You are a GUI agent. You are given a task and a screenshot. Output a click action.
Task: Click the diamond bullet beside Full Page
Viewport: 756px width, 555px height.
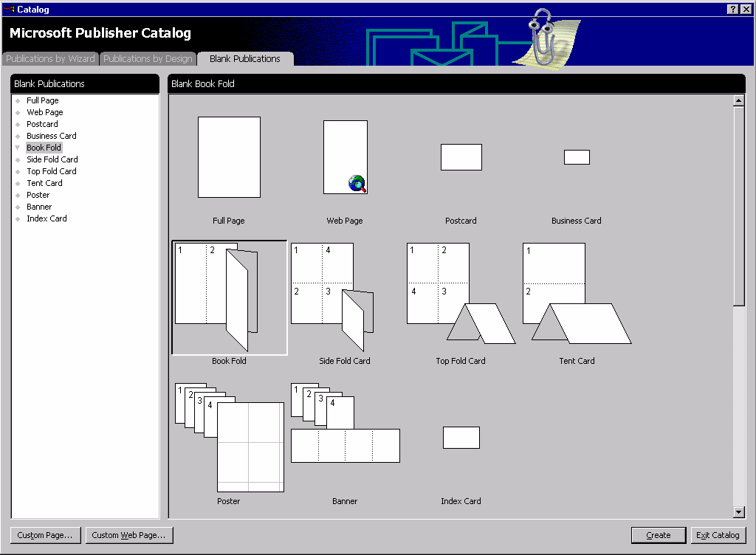[x=18, y=100]
